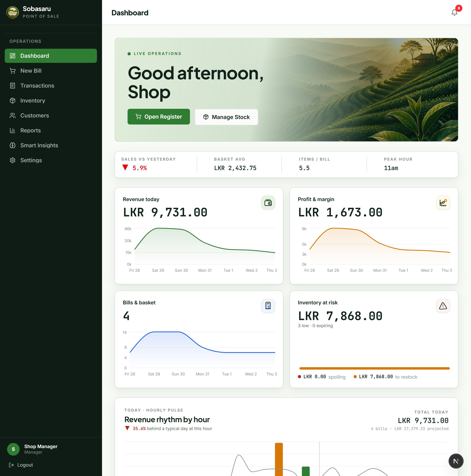Open Smart Insights

(51, 145)
